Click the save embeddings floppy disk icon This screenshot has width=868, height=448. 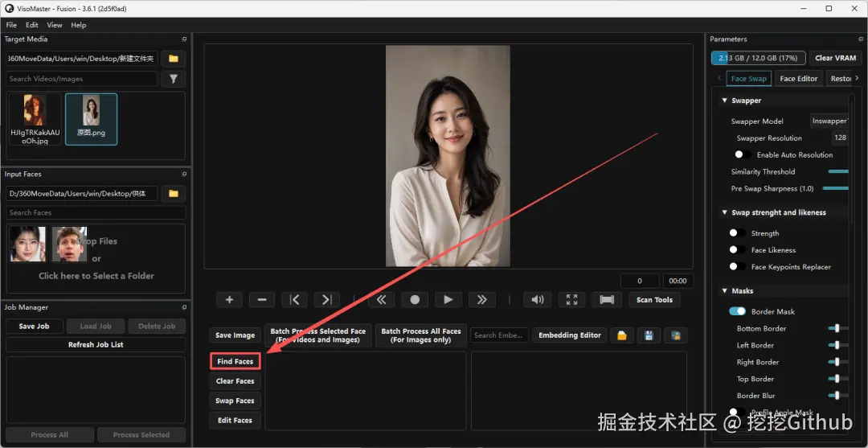click(x=649, y=335)
